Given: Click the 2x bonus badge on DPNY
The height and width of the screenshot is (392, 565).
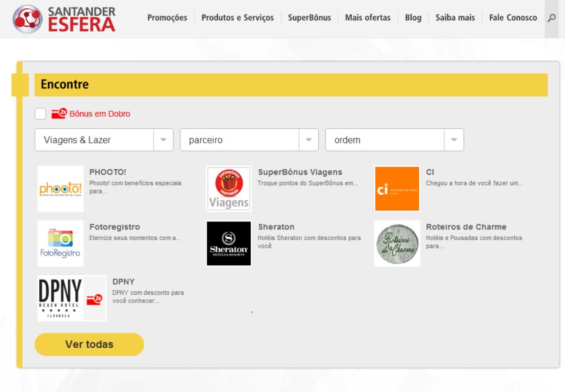Looking at the screenshot, I should click(95, 300).
